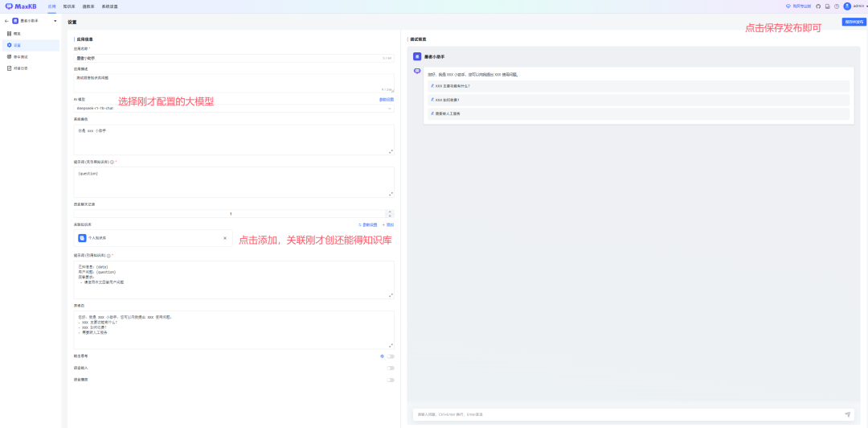Switch to the Function Library (函数库) top tab
Viewport: 868px width, 428px height.
88,6
